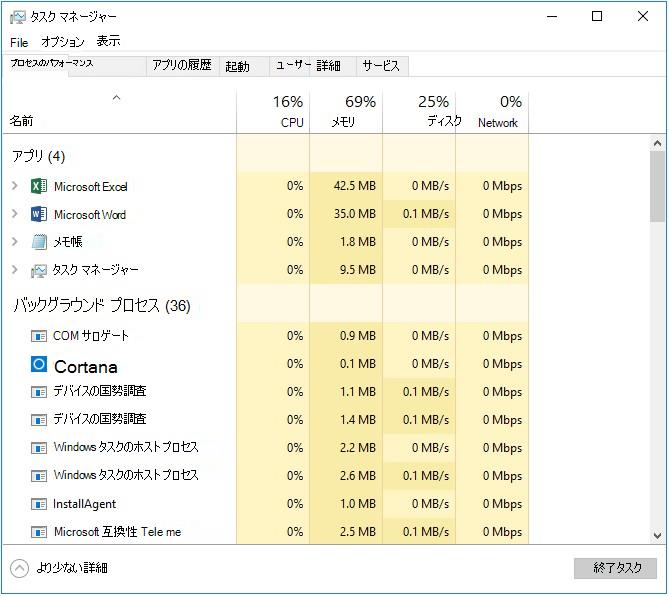
Task: Click the 終了タスク button
Action: click(616, 568)
